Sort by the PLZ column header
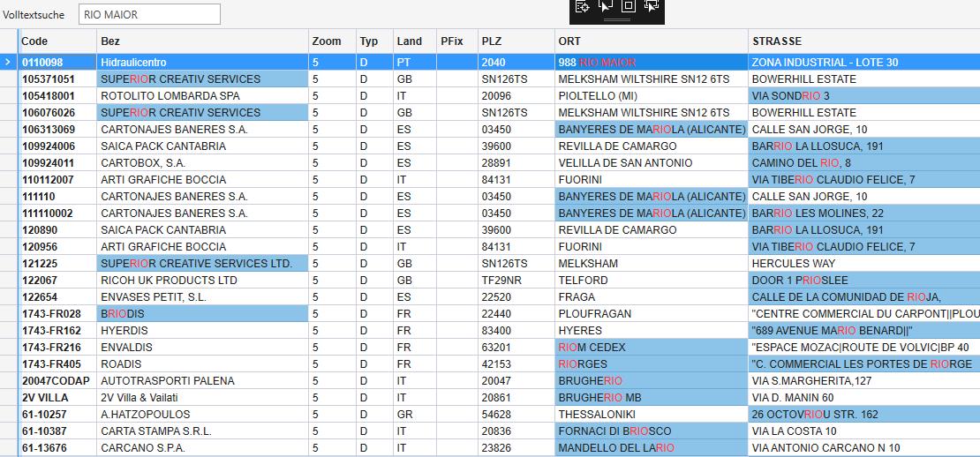The width and height of the screenshot is (980, 457). click(516, 41)
